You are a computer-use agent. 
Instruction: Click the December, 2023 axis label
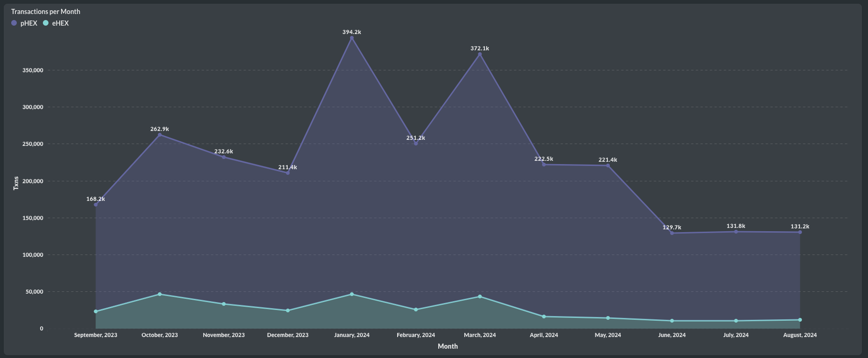click(288, 335)
